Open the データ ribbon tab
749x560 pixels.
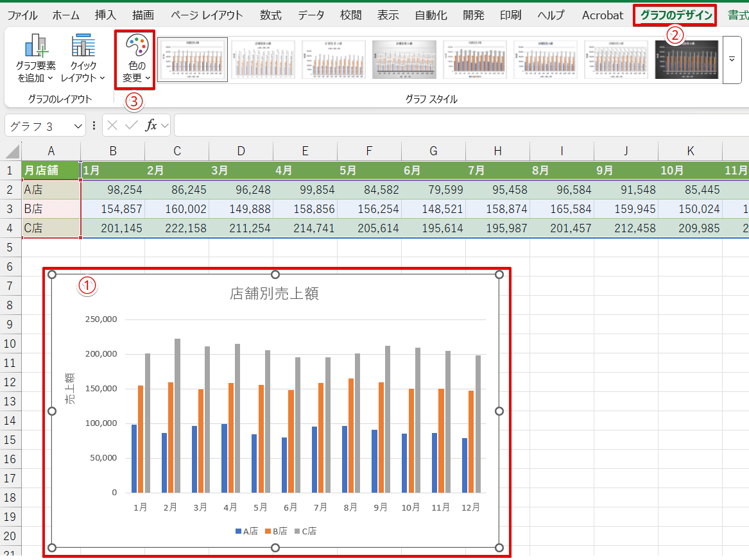[x=311, y=15]
